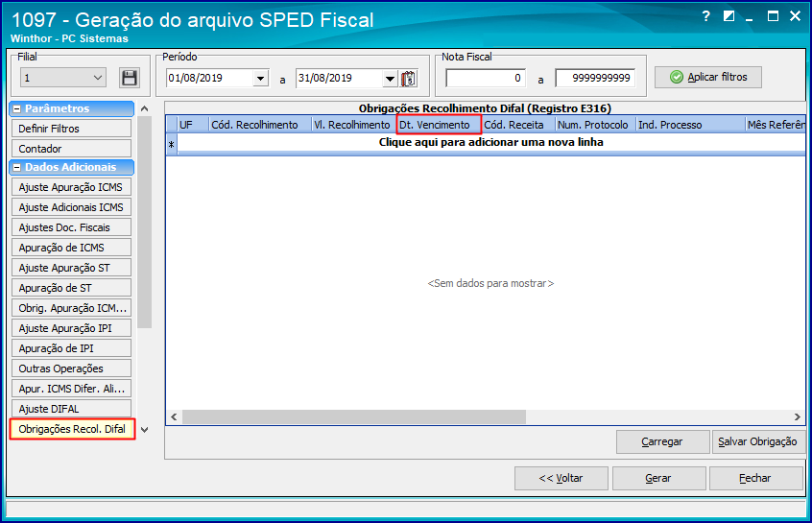Click the UF column header
Image resolution: width=812 pixels, height=523 pixels.
pyautogui.click(x=193, y=125)
